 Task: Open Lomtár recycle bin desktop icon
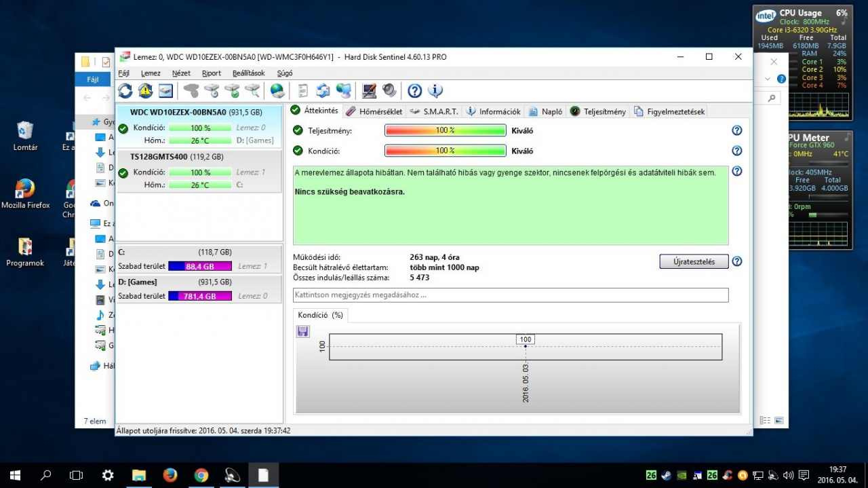coord(25,136)
